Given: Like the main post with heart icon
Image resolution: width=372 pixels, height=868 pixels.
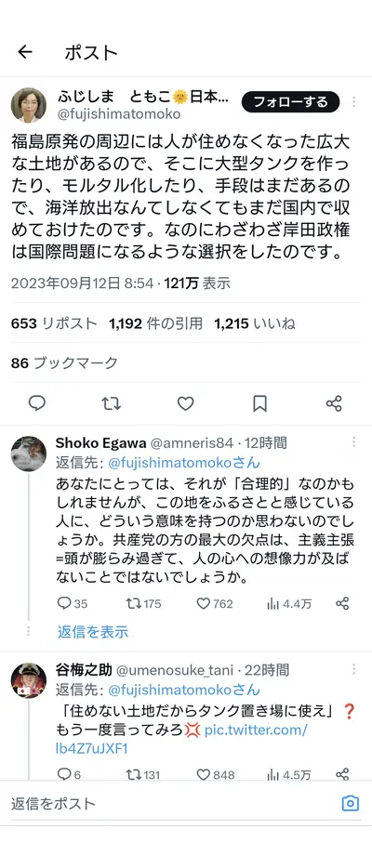Looking at the screenshot, I should [185, 403].
